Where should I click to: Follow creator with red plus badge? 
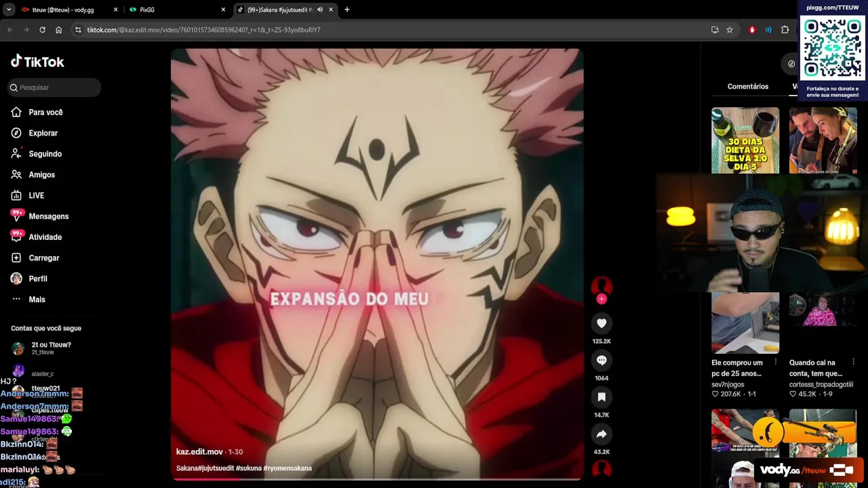[x=601, y=299]
